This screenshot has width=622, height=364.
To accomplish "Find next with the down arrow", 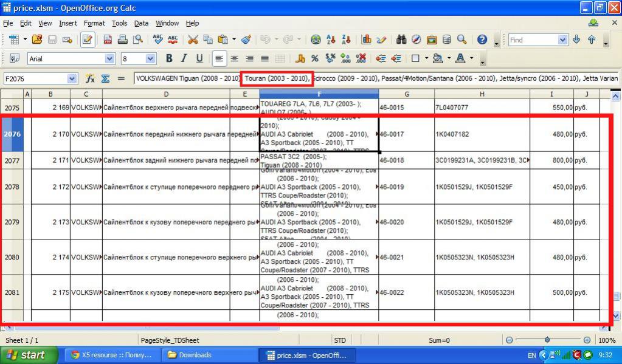I will pos(576,39).
